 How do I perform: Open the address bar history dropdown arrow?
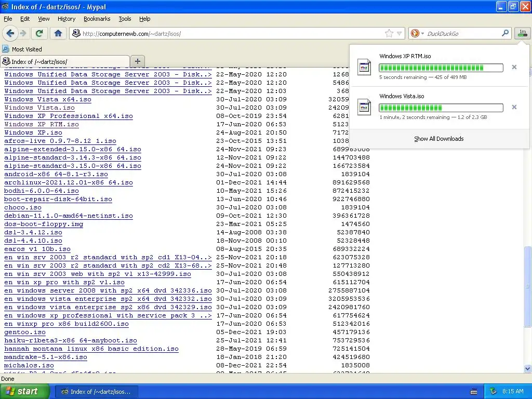click(400, 33)
